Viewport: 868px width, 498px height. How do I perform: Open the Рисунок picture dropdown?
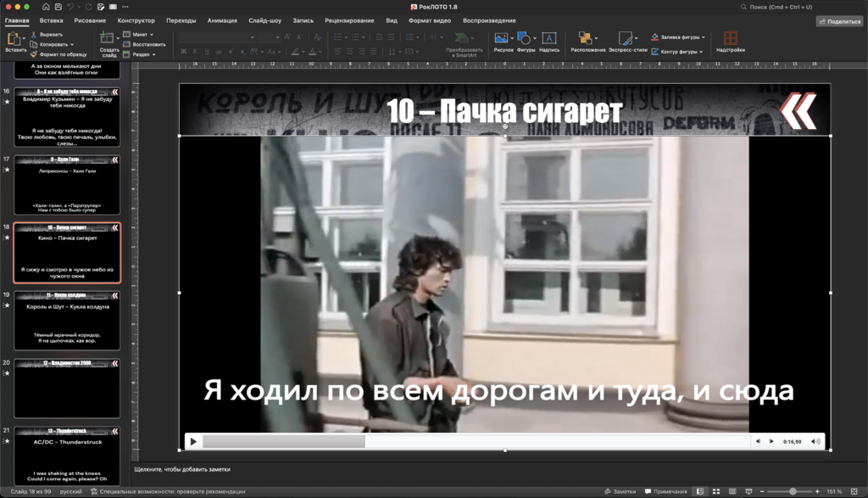(x=512, y=38)
